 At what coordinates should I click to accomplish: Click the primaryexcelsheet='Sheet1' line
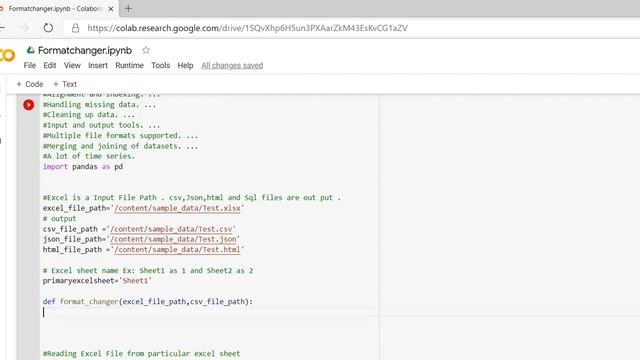click(x=97, y=281)
